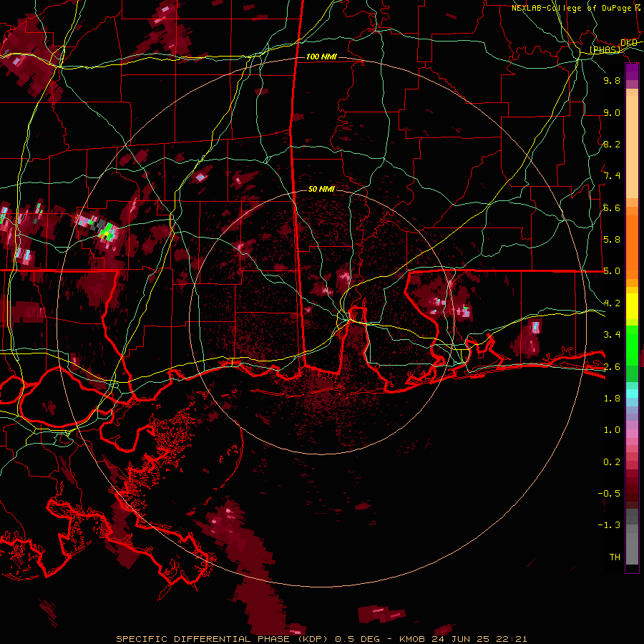Click the 9.8 value on the color scale
The width and height of the screenshot is (644, 644).
[x=612, y=80]
